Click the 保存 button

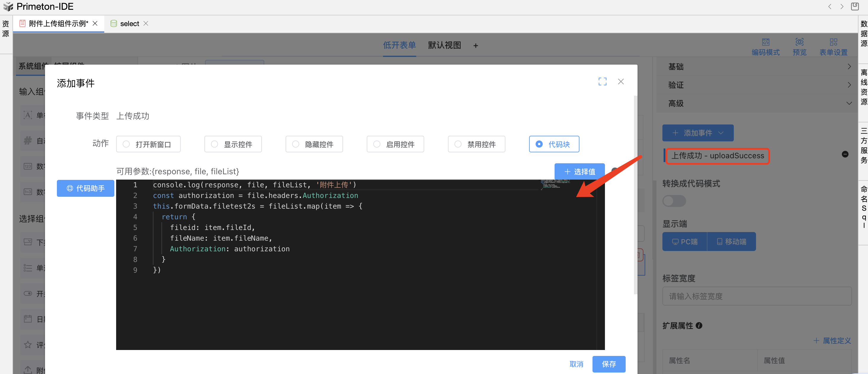tap(608, 364)
